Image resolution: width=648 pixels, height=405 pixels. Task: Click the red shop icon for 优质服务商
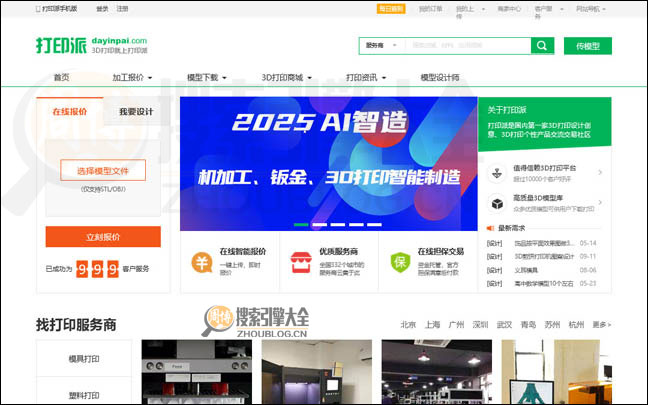click(x=301, y=262)
